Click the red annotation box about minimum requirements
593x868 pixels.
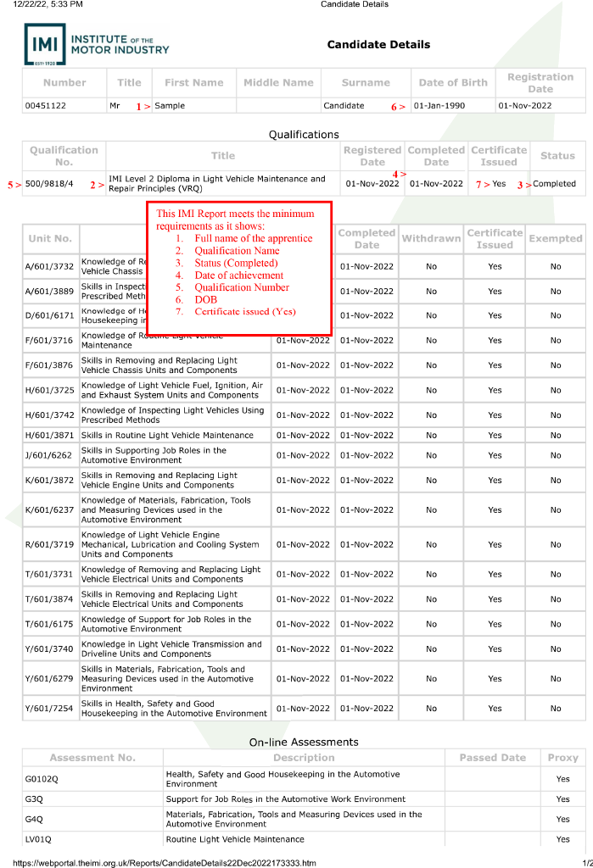(x=239, y=267)
